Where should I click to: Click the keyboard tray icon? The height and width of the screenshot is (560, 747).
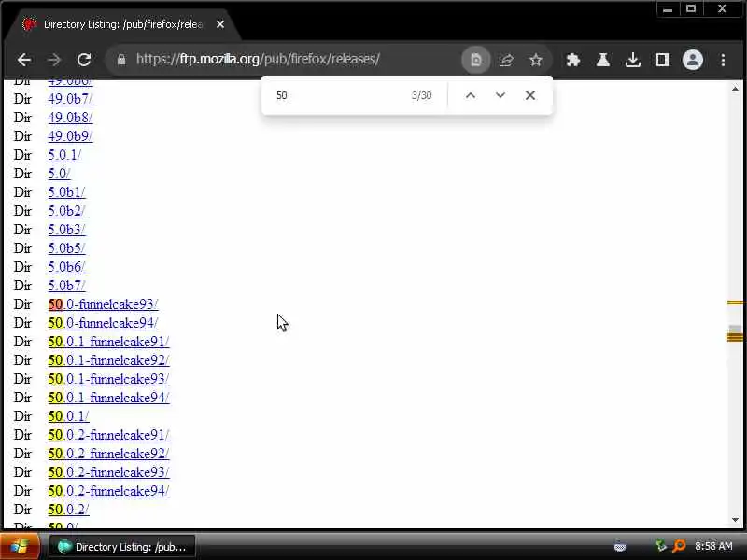[620, 546]
